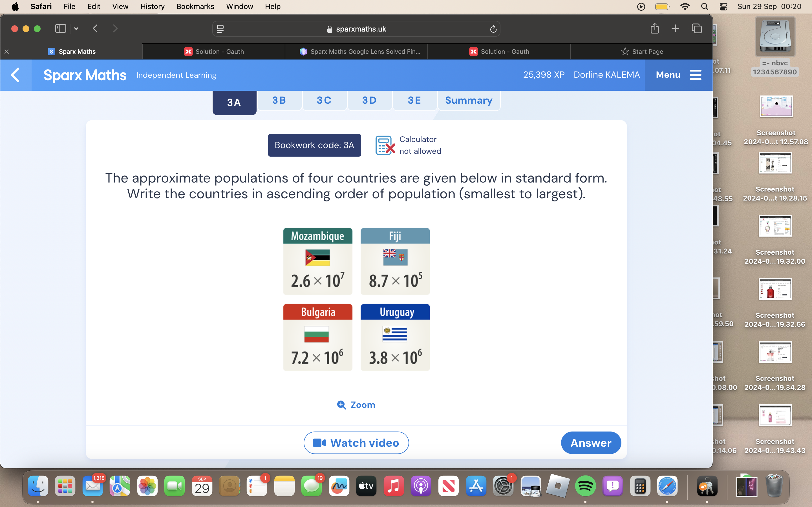Click the Mozambique country population card
Screen dimensions: 812x507
(x=317, y=261)
